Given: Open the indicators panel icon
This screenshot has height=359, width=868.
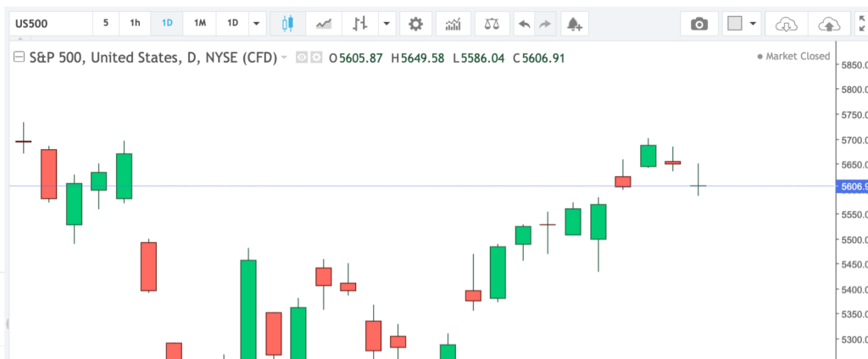Looking at the screenshot, I should [453, 24].
